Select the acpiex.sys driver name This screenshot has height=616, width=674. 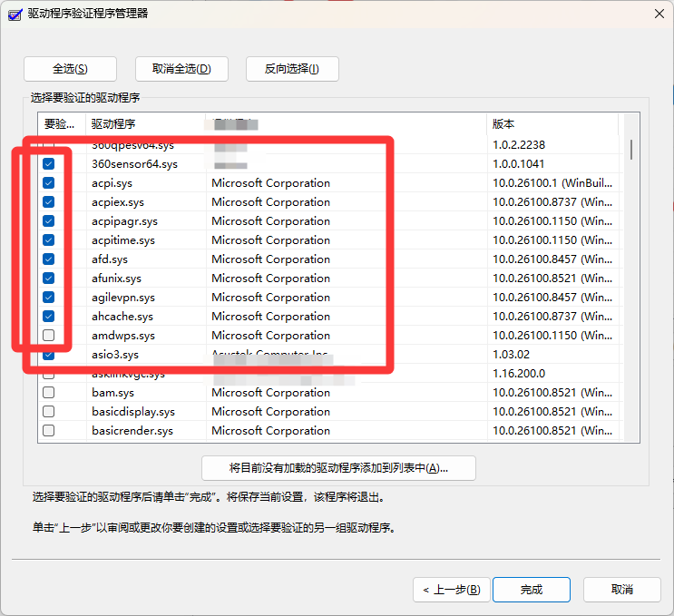tap(118, 202)
